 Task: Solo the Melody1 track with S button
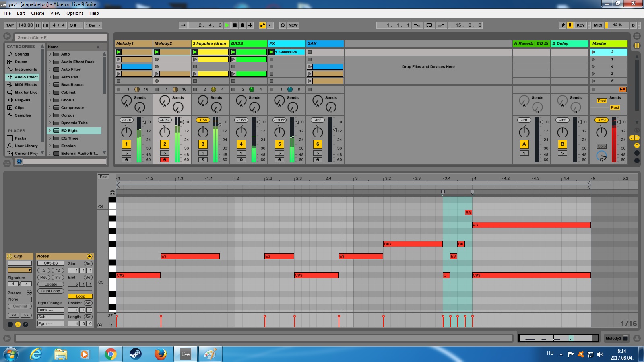coord(126,153)
